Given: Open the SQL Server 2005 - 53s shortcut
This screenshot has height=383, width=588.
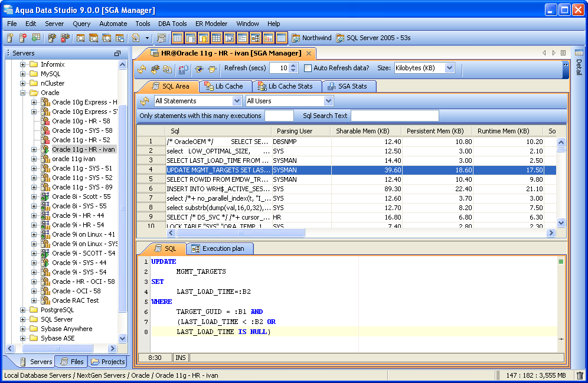Looking at the screenshot, I should point(373,38).
